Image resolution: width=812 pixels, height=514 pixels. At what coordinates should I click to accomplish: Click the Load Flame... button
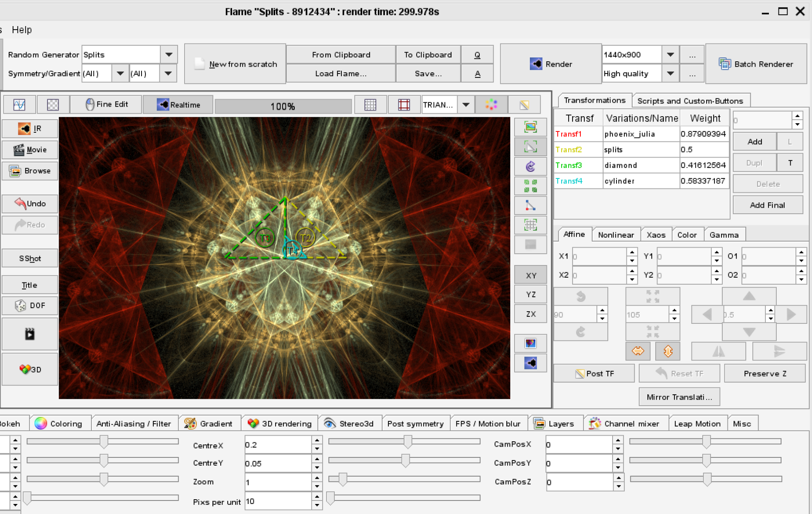340,74
